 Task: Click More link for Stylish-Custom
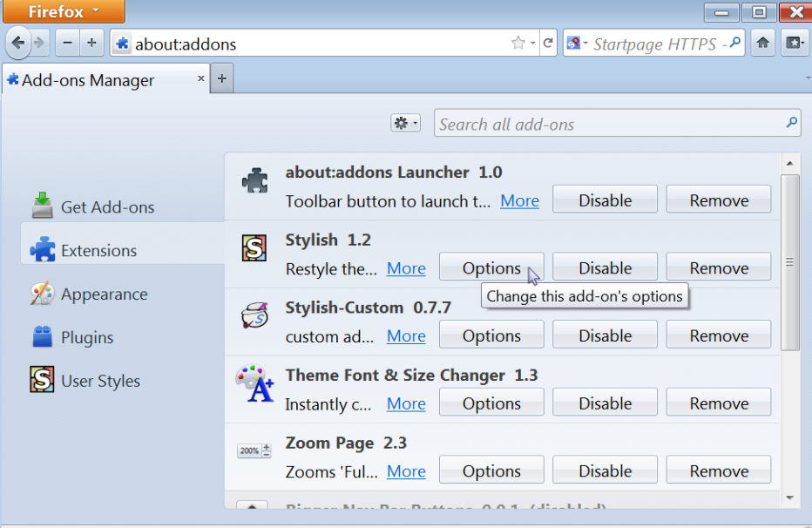pos(406,336)
